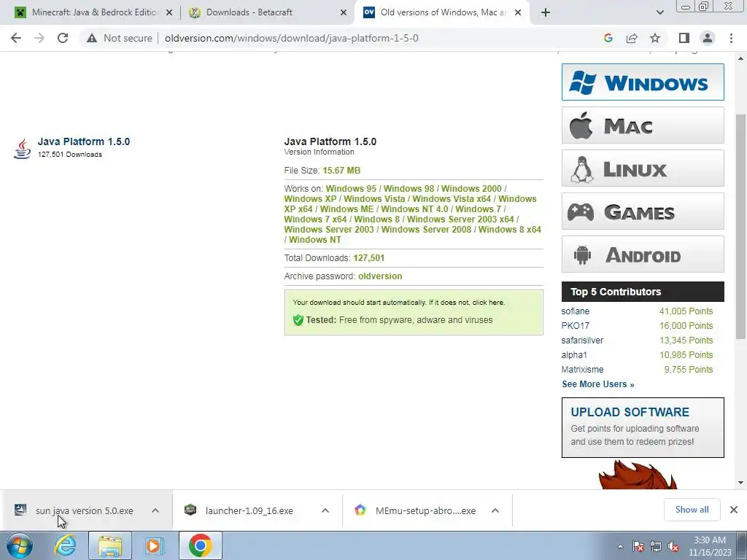This screenshot has height=560, width=747.
Task: Expand the tab search dropdown
Action: [x=659, y=12]
